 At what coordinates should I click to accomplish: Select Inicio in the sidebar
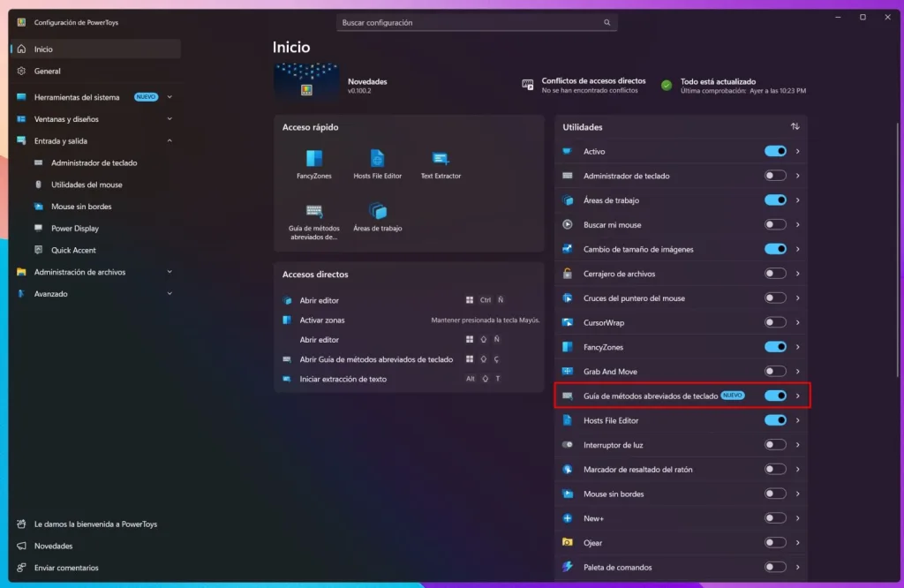click(x=95, y=49)
